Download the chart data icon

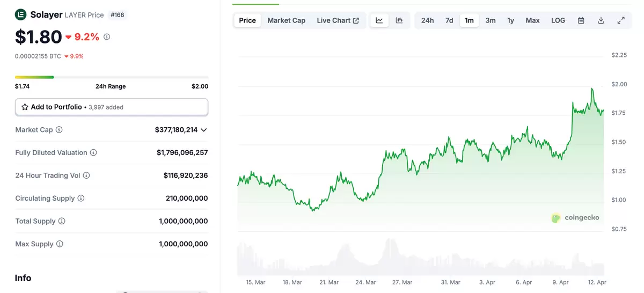pos(601,20)
